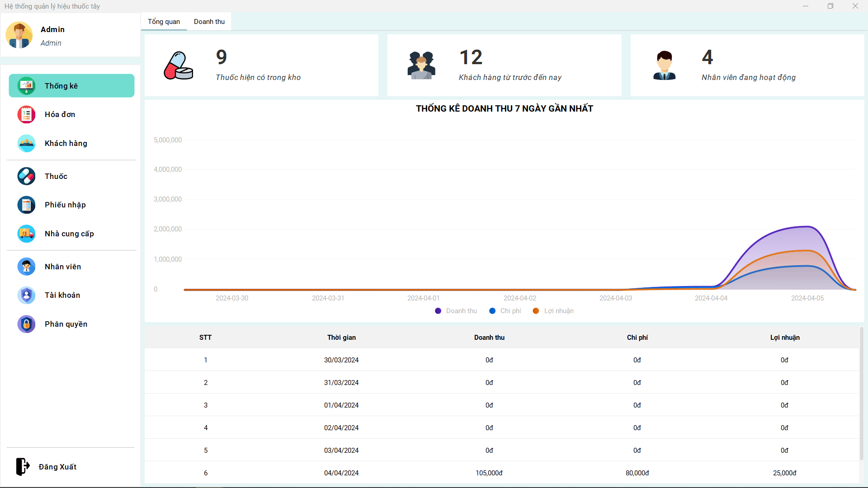868x488 pixels.
Task: Open the Thống kê statistics icon
Action: (26, 86)
